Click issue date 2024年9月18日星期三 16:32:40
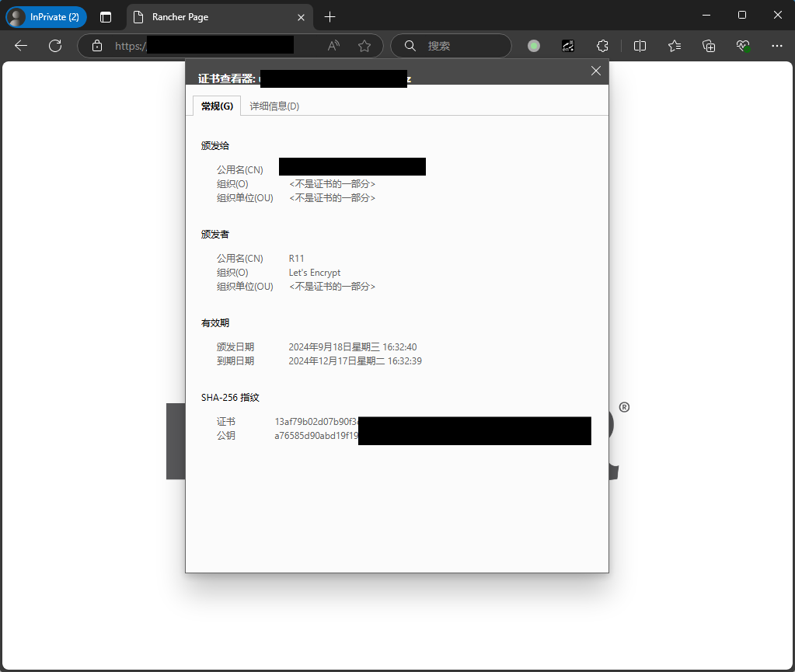This screenshot has height=672, width=795. (x=353, y=347)
